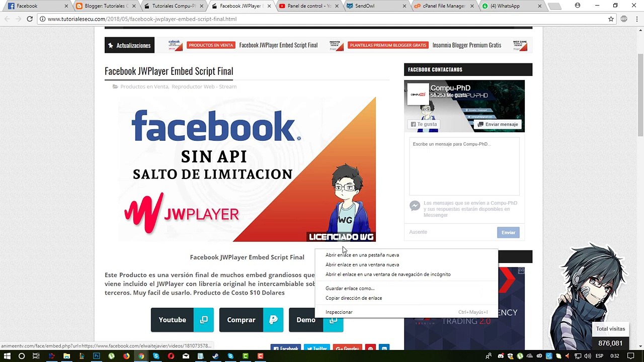
Task: Open Steam from the taskbar
Action: [x=215, y=356]
